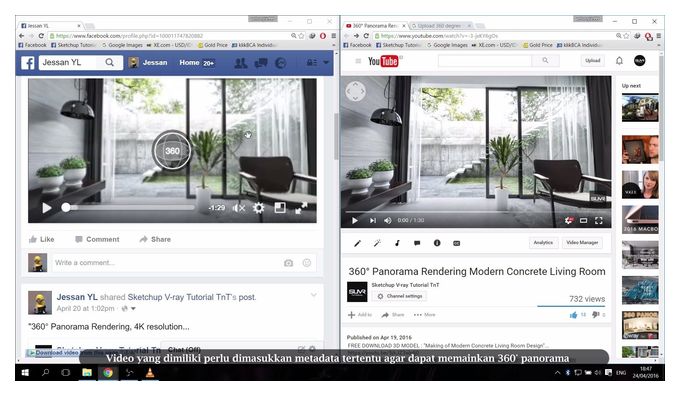
Task: Open Windows Start menu
Action: point(25,373)
